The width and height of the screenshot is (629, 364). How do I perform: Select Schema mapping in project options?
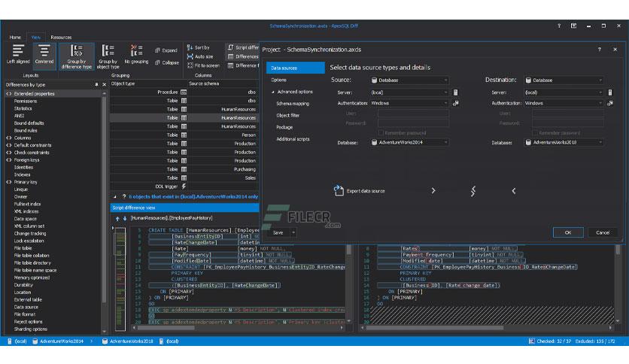point(293,104)
